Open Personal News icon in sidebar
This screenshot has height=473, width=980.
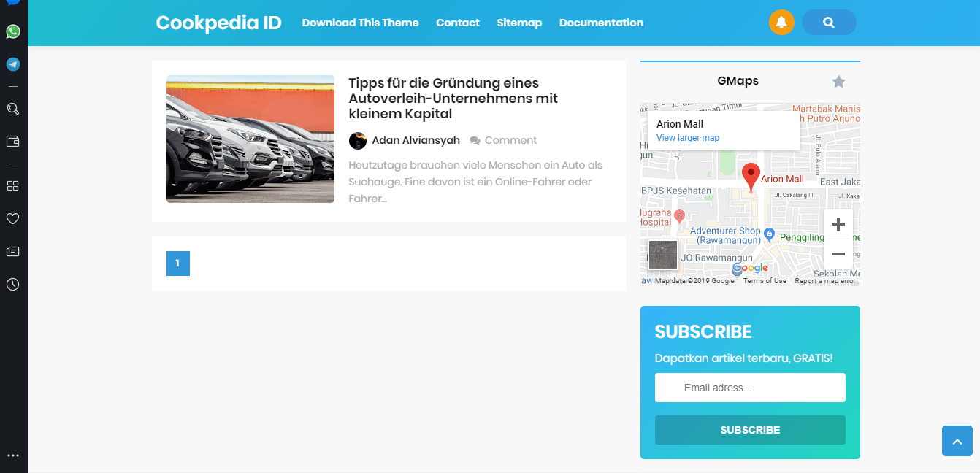pos(13,251)
